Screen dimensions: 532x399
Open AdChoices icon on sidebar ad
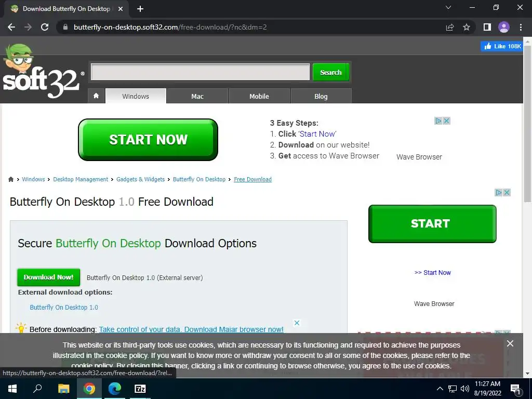coord(498,192)
